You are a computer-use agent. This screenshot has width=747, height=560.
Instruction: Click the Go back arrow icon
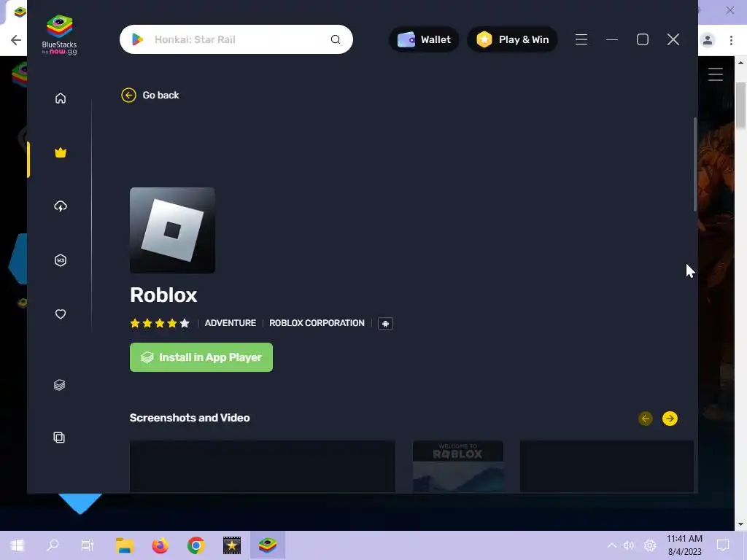pos(128,96)
